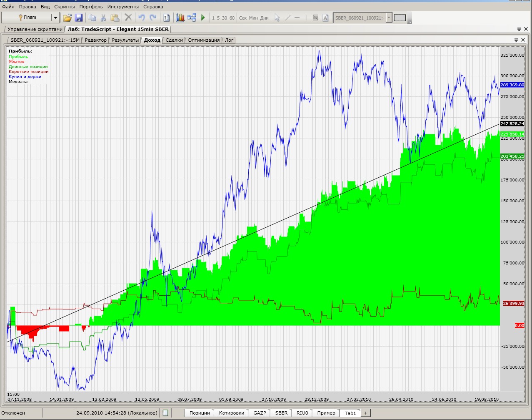Click the Open folder icon
Viewport: 532px width, 420px height.
click(x=67, y=18)
